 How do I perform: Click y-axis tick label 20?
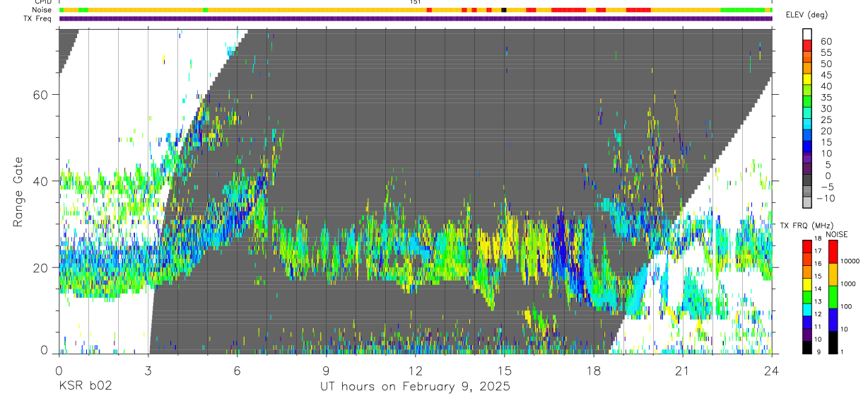pos(41,267)
